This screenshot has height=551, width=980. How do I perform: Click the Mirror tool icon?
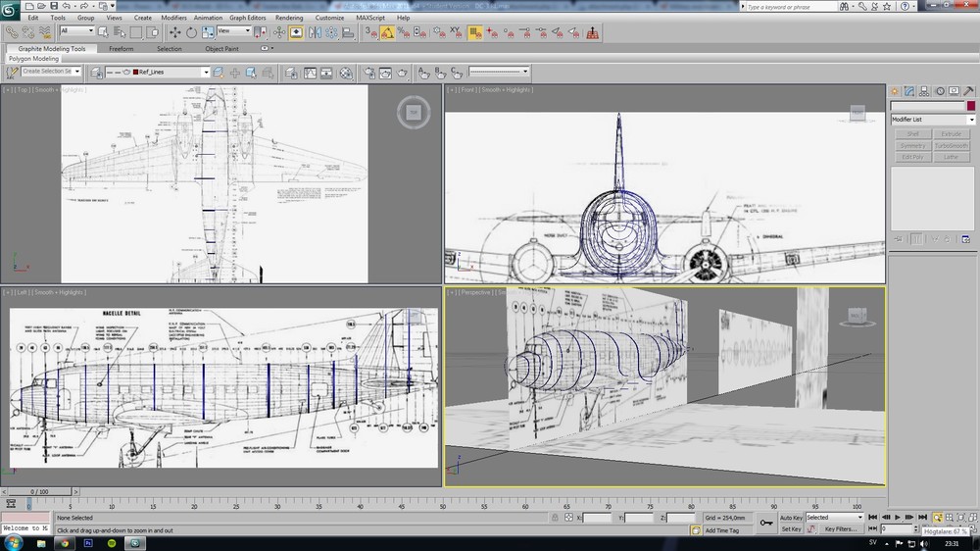click(315, 32)
